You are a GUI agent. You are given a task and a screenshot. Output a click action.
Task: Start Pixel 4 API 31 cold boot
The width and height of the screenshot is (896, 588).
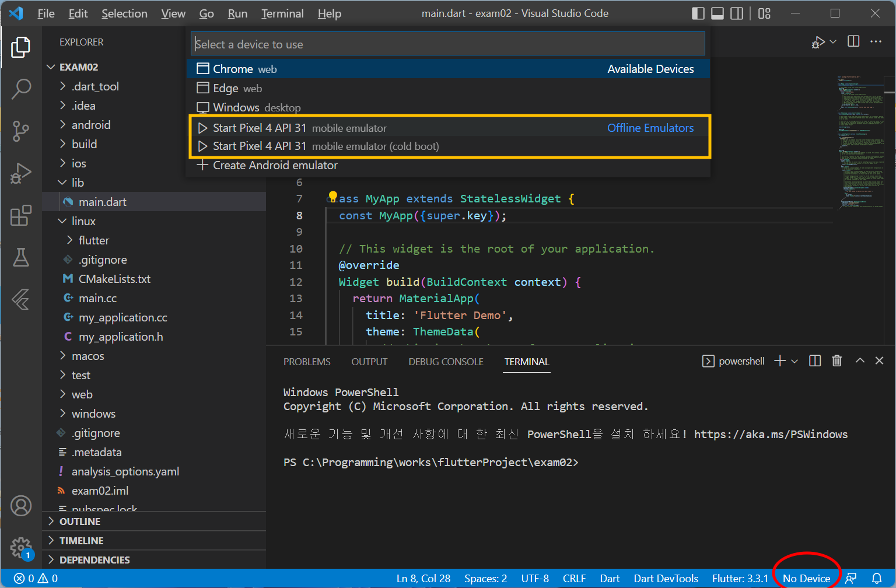tap(448, 146)
